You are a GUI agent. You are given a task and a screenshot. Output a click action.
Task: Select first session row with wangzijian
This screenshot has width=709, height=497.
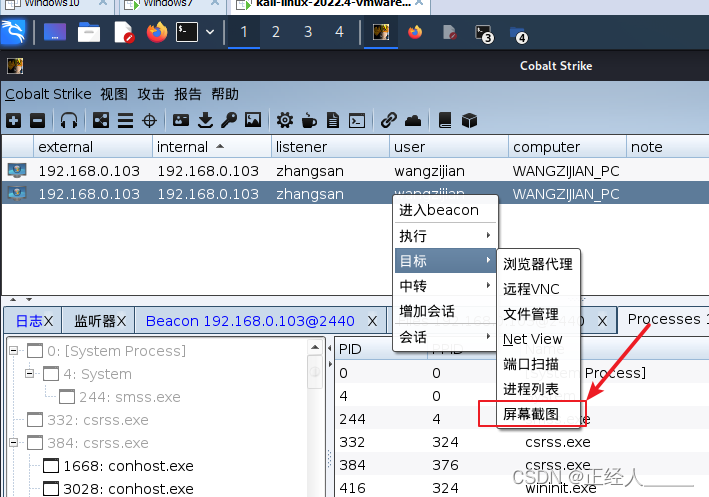click(355, 171)
